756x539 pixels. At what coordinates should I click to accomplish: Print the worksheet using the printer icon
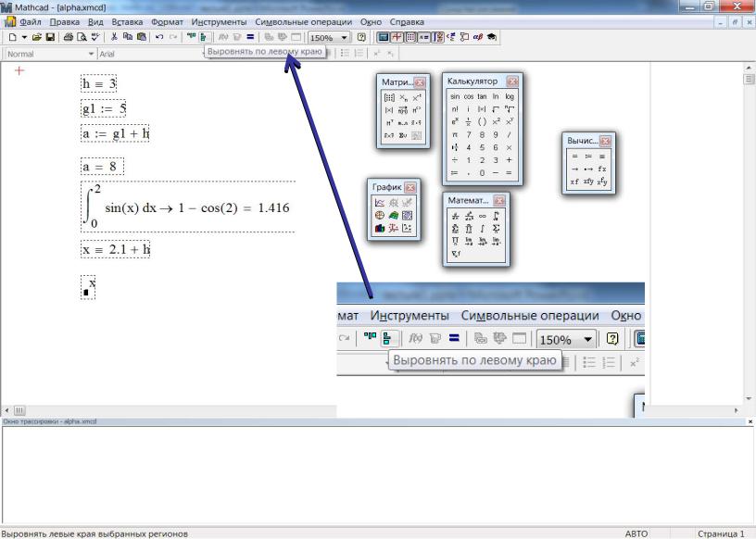[x=69, y=37]
